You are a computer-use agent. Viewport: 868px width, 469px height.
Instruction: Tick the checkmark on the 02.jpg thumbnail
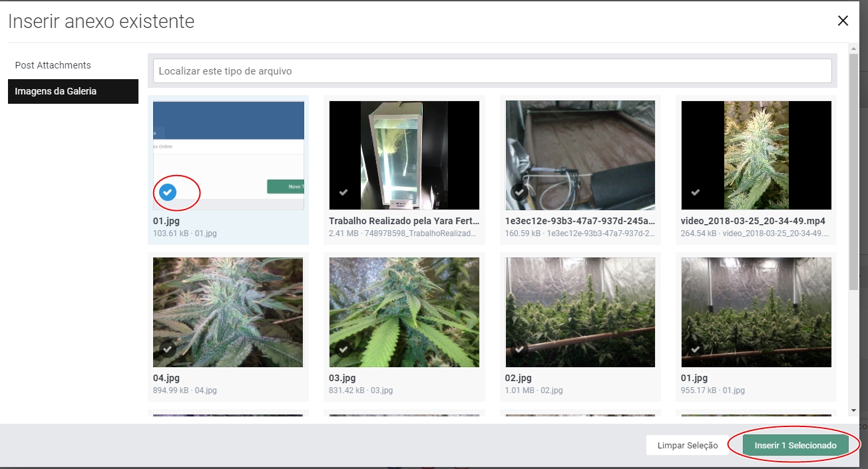520,349
